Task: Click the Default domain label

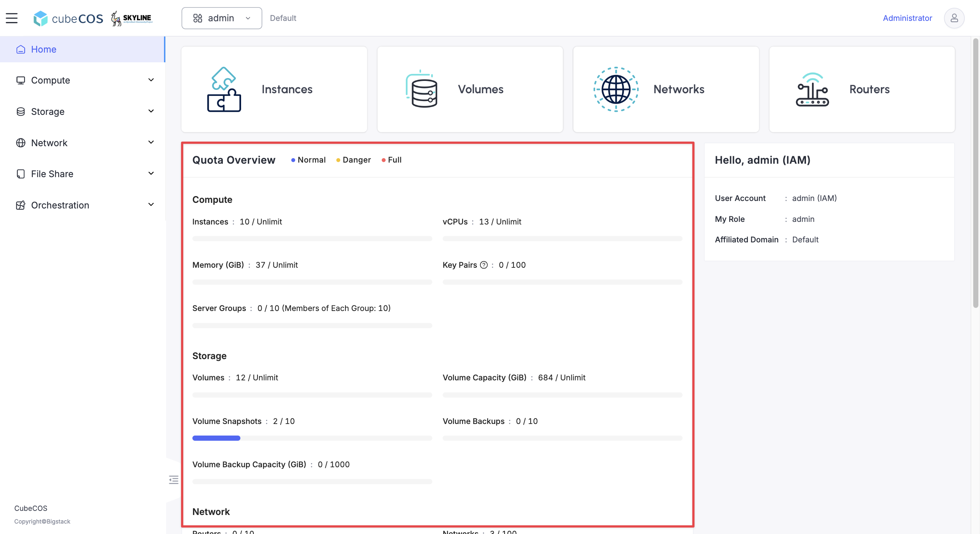Action: click(x=283, y=18)
